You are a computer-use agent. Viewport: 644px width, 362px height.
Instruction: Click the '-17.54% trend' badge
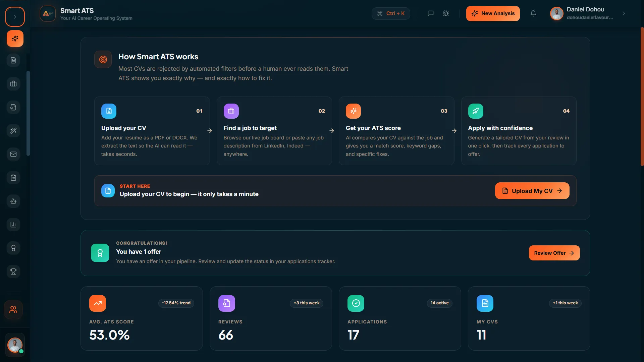click(176, 303)
